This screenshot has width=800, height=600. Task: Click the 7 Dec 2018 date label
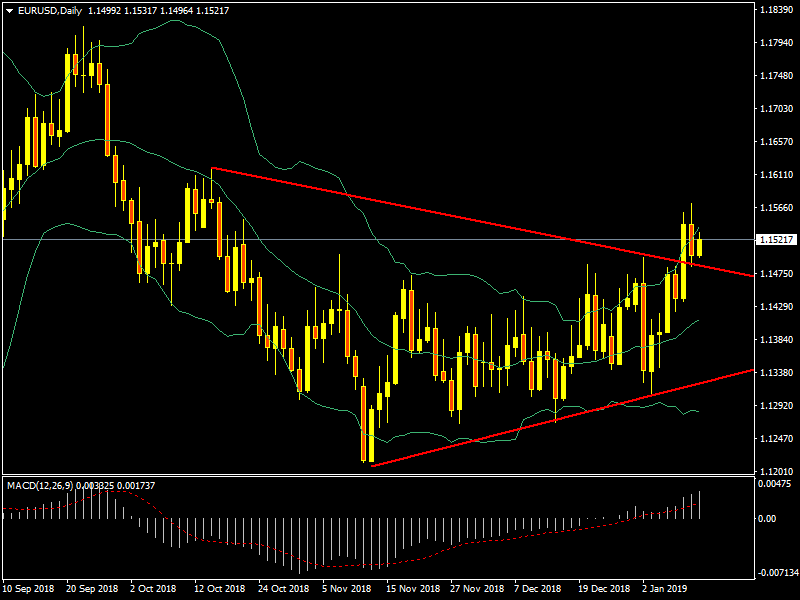coord(538,589)
